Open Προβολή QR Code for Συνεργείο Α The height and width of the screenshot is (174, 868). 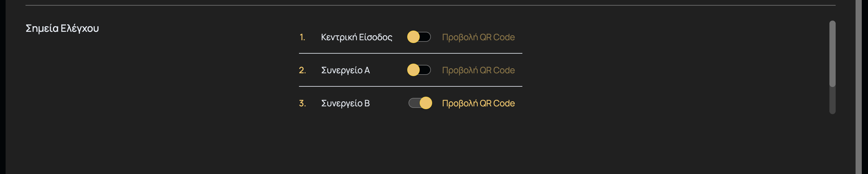pos(478,70)
